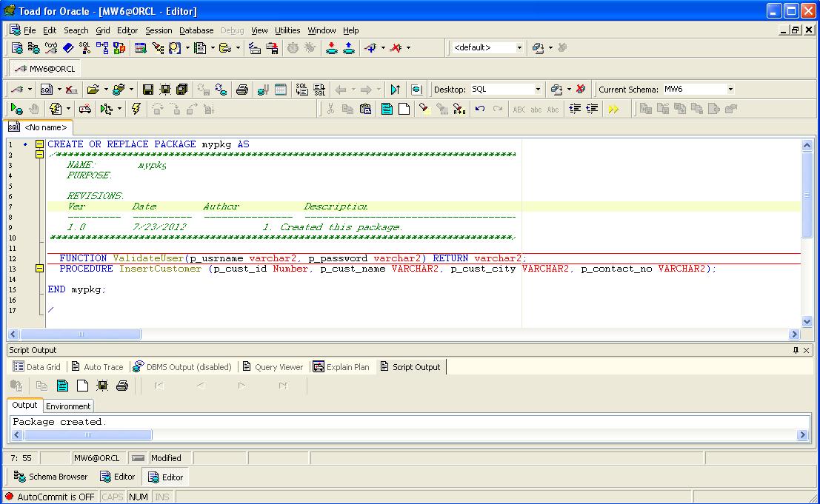The image size is (820, 504).
Task: Execute the script with the lightning bolt icon
Action: click(136, 109)
